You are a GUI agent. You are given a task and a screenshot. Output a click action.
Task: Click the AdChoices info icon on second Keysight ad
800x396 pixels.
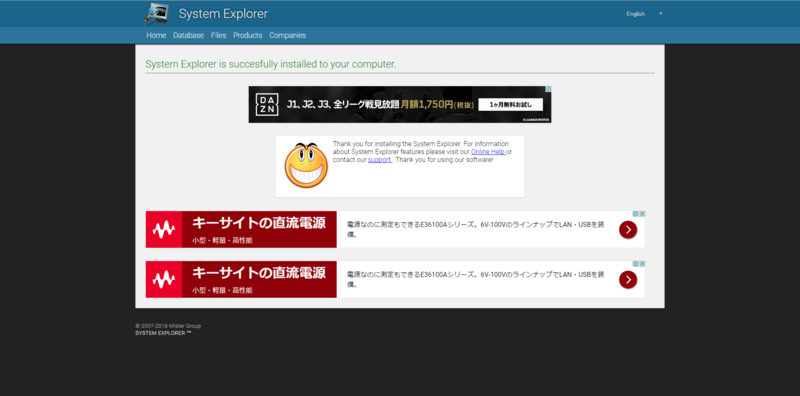point(636,264)
